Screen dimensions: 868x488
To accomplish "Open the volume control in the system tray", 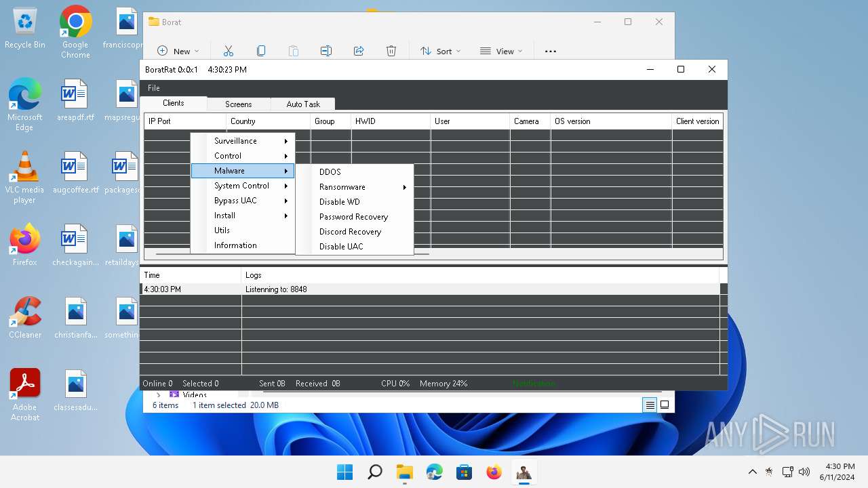I will point(804,472).
